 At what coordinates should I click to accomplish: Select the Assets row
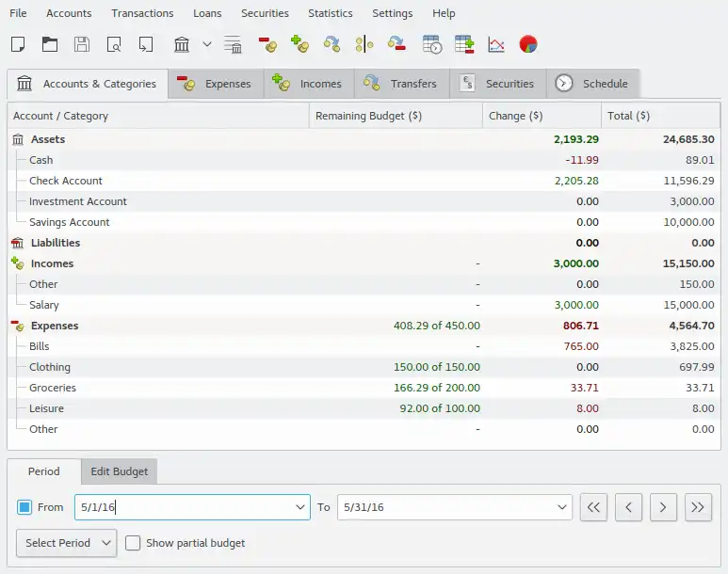click(x=364, y=139)
